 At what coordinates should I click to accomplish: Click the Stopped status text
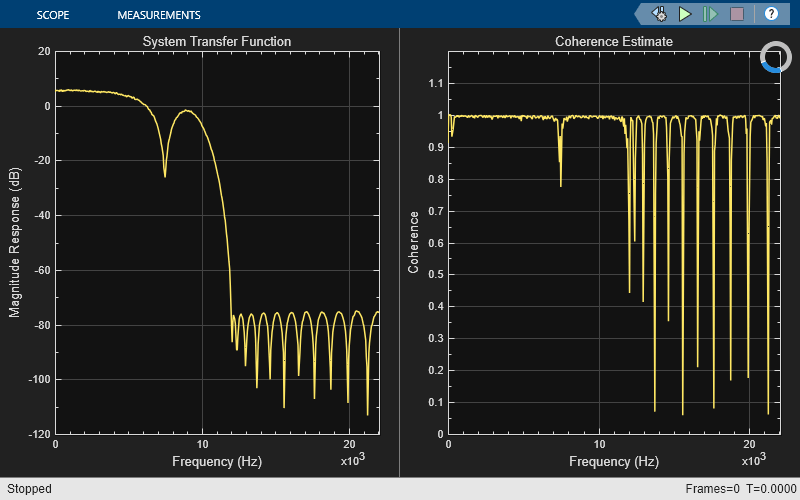29,489
